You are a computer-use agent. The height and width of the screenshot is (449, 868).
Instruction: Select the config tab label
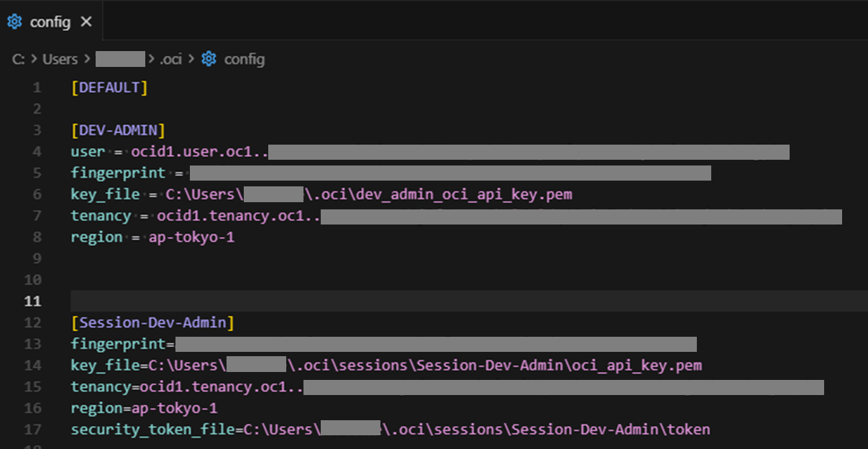coord(50,22)
